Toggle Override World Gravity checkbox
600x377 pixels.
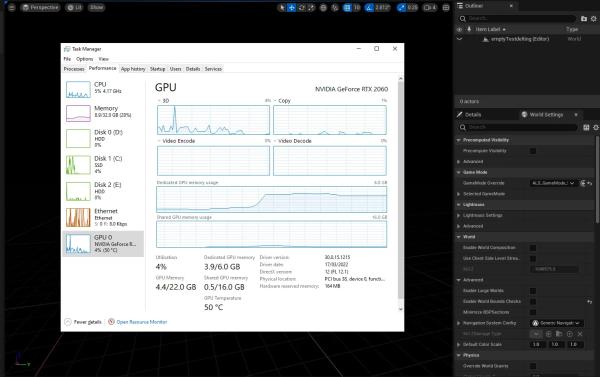click(x=533, y=366)
